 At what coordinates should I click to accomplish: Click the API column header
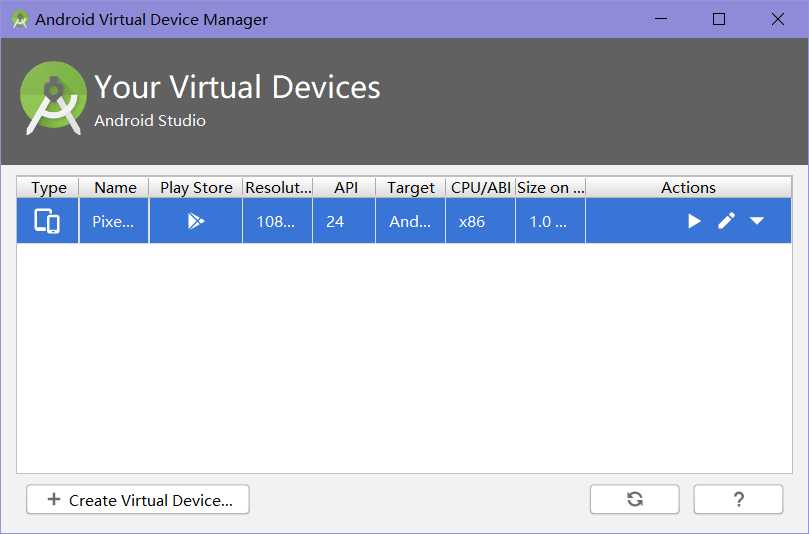pyautogui.click(x=344, y=187)
